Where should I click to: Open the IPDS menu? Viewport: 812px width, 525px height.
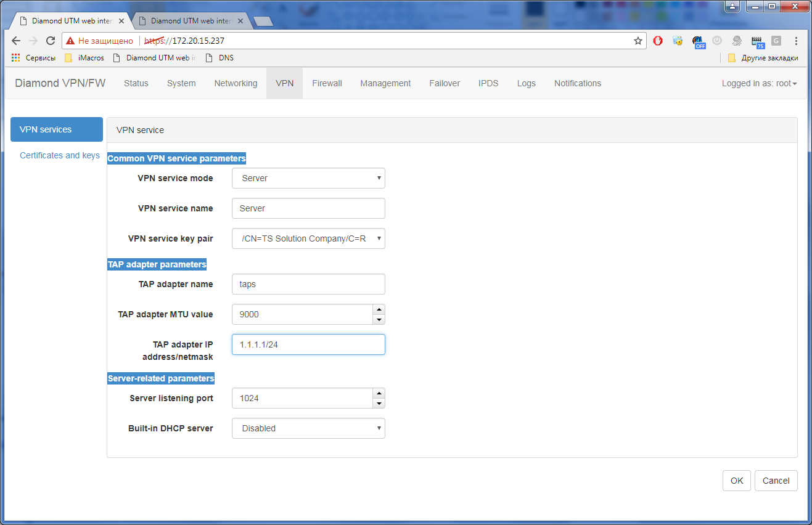(488, 83)
